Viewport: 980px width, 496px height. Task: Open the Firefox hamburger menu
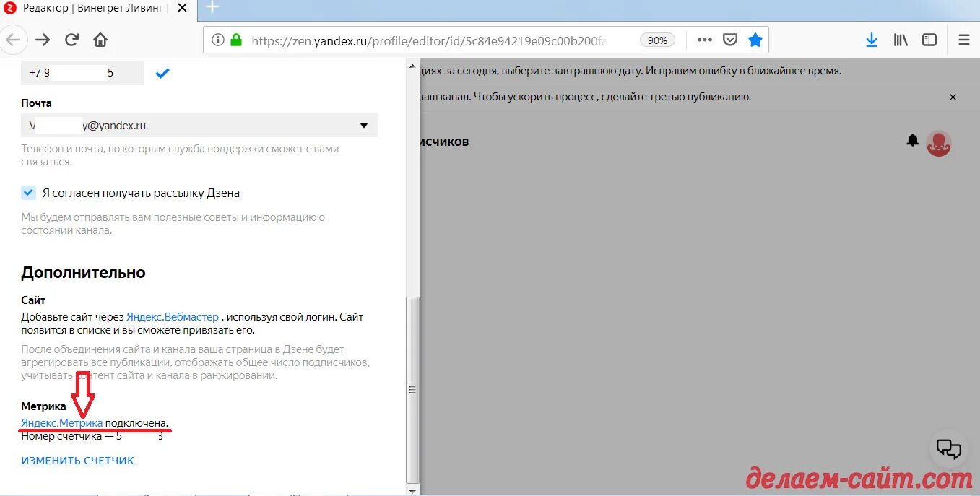tap(964, 40)
